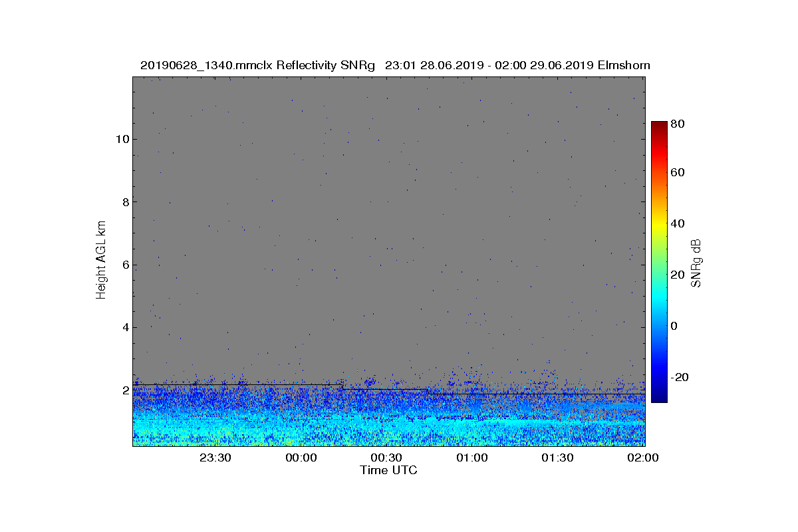
Task: Click the 23:30 time tick label
Action: tap(215, 458)
